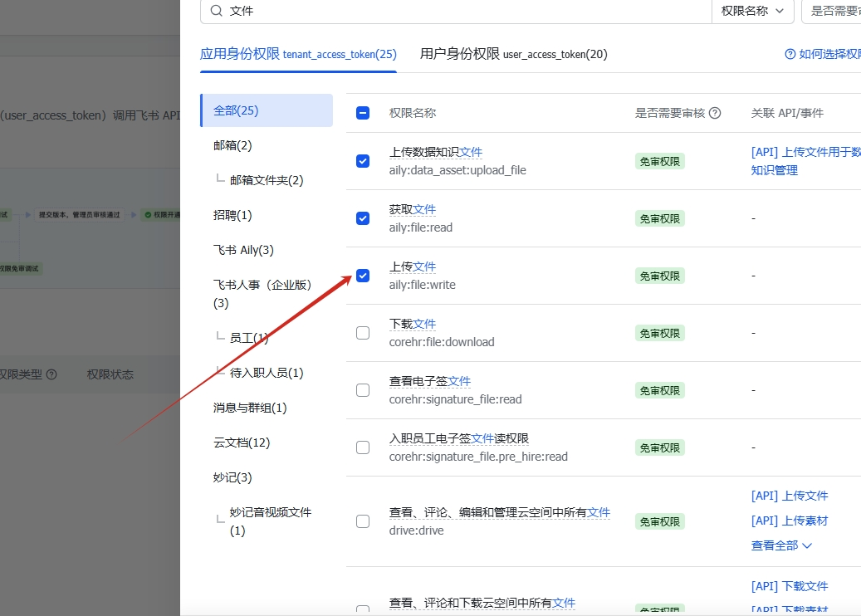Screen dimensions: 861x616
Task: Switch to 应用身份权限 tenant_access_token tab
Action: [x=298, y=54]
